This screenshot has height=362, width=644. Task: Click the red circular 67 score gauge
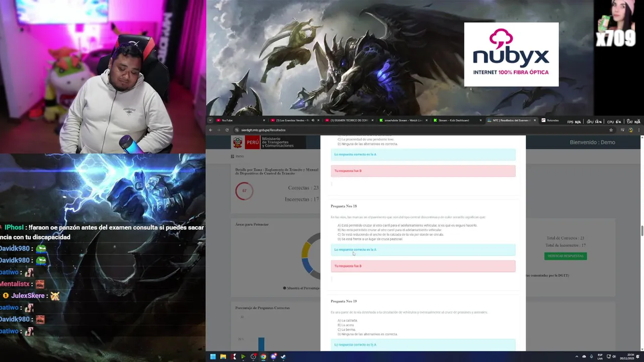pyautogui.click(x=244, y=191)
